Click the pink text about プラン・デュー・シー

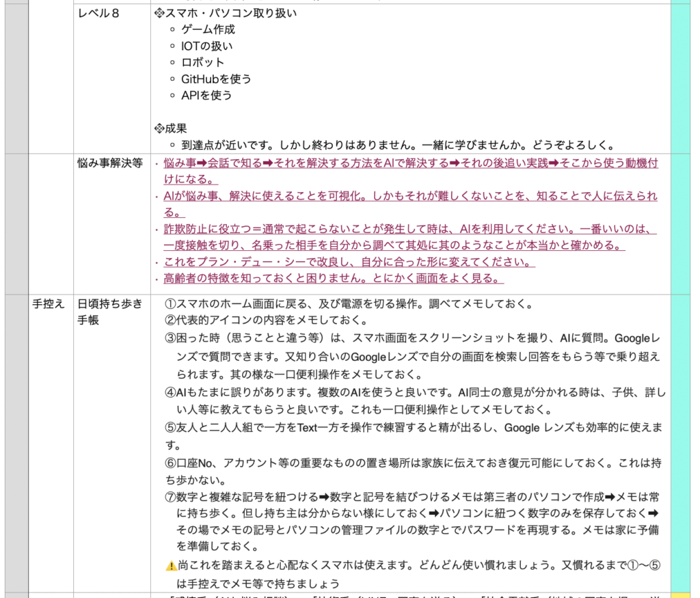pos(349,262)
